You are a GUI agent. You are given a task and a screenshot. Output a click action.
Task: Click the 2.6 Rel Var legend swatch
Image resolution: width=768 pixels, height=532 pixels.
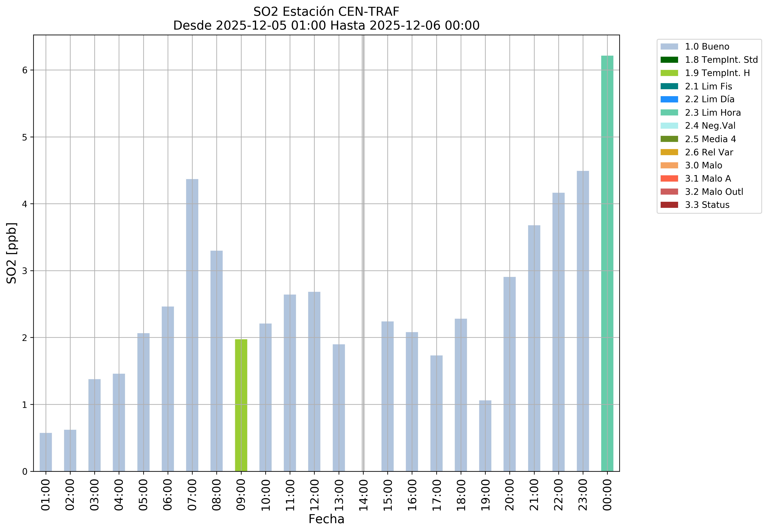point(669,152)
